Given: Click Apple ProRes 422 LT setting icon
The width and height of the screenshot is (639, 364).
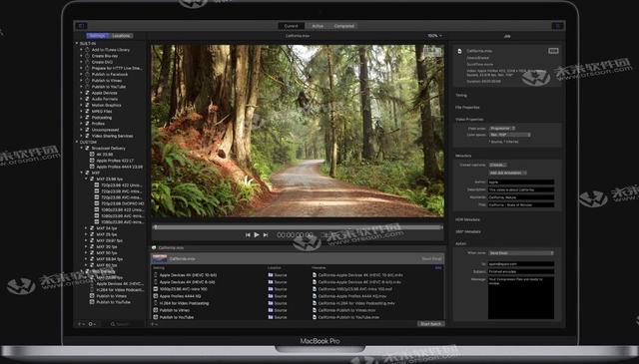Looking at the screenshot, I should [92, 161].
